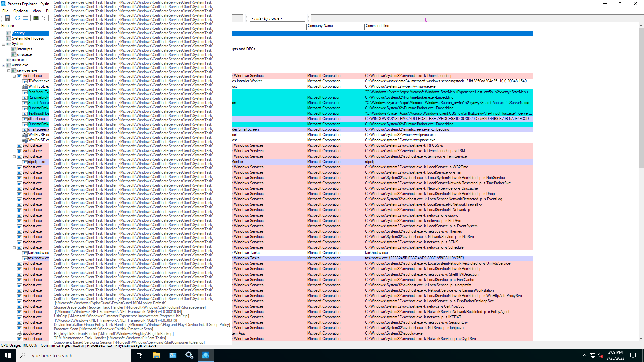
Task: Collapse the wininit.exe tree node
Action: tap(4, 65)
